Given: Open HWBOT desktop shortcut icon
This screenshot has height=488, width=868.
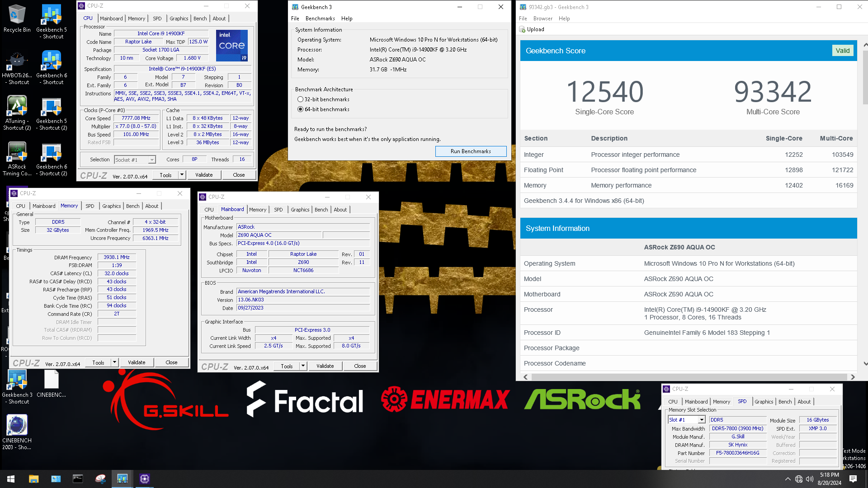Looking at the screenshot, I should [17, 67].
